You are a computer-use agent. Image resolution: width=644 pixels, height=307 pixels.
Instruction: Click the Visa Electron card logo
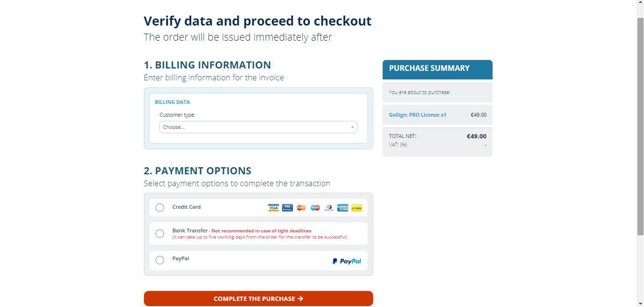[287, 207]
